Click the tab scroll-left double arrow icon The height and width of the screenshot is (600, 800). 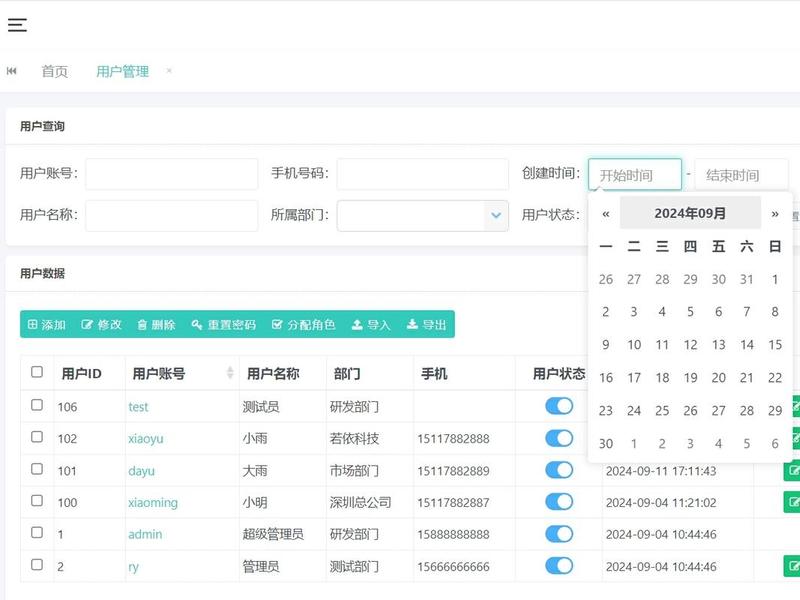coord(12,71)
